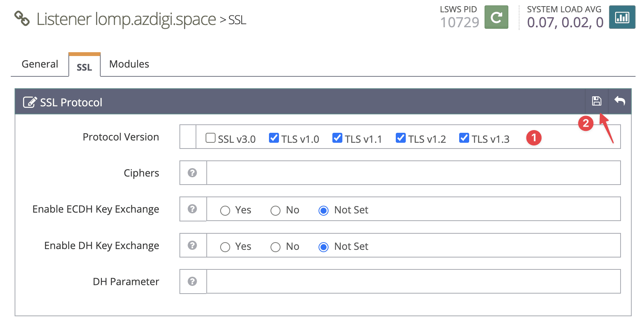Click the Listener lomp.azdigi.space breadcrumb link
644x317 pixels.
click(126, 19)
